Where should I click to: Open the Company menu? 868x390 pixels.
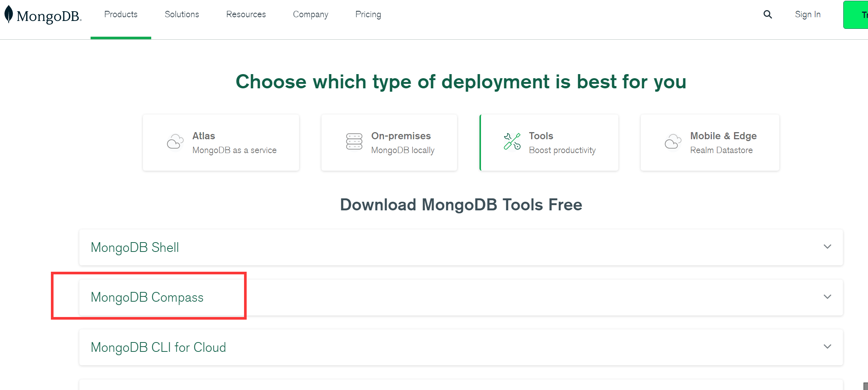(x=311, y=15)
